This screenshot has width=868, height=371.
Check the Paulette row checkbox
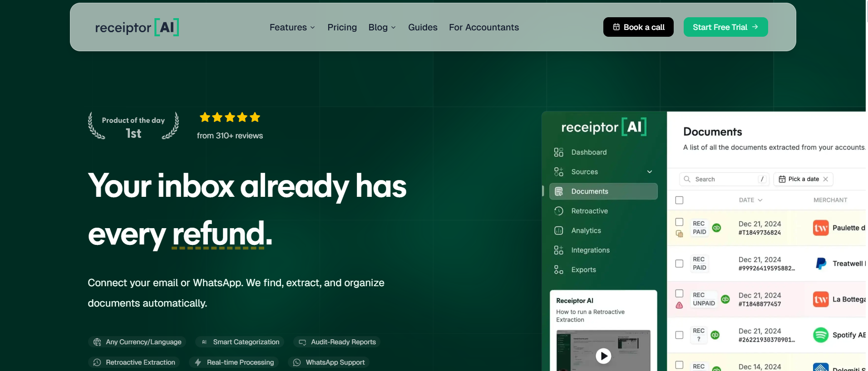679,222
